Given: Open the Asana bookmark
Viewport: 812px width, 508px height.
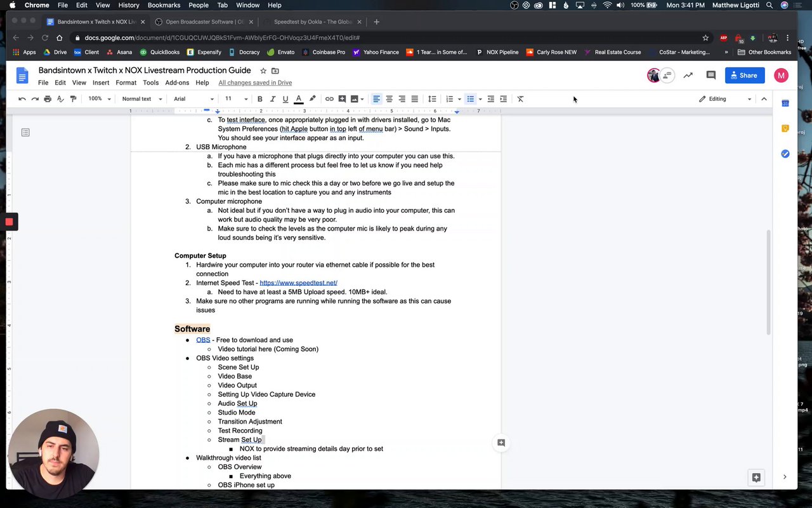Looking at the screenshot, I should point(119,52).
